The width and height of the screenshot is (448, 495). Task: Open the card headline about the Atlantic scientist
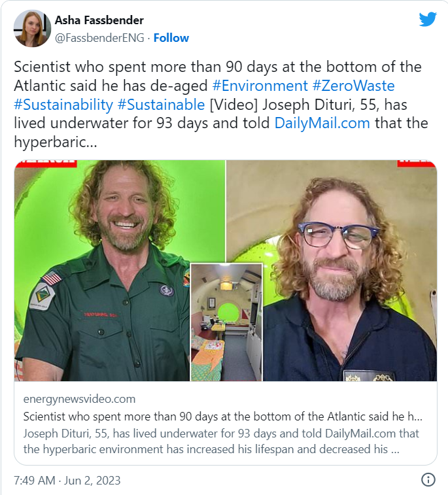[222, 417]
